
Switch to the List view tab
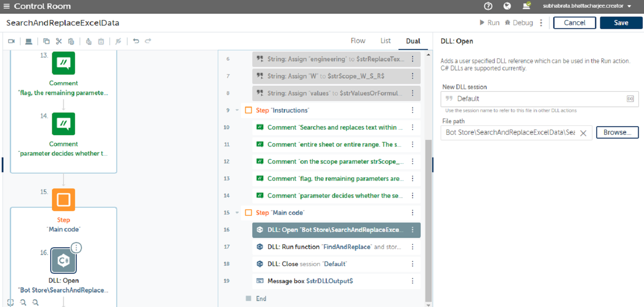point(385,41)
